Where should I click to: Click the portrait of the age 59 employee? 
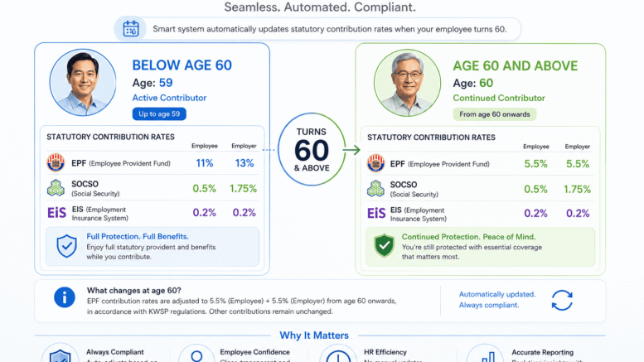click(x=83, y=83)
